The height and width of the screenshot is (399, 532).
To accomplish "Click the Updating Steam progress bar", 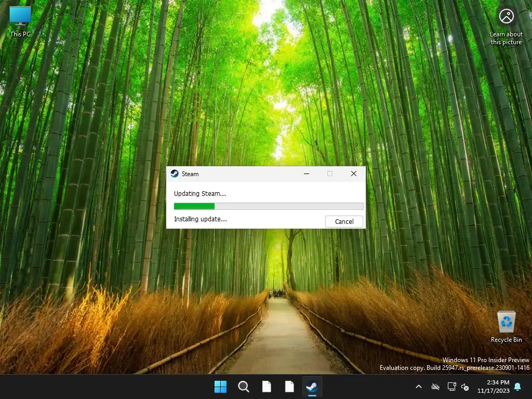I will (x=269, y=206).
